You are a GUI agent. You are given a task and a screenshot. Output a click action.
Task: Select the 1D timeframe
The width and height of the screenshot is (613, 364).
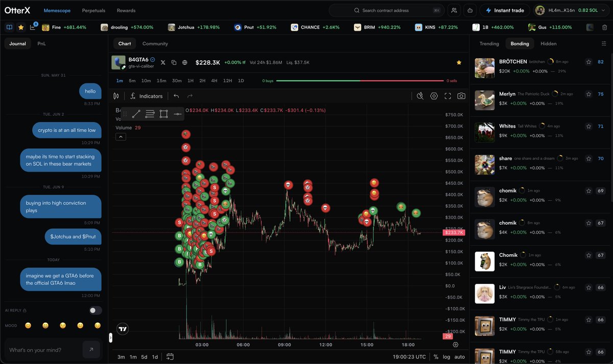[241, 81]
